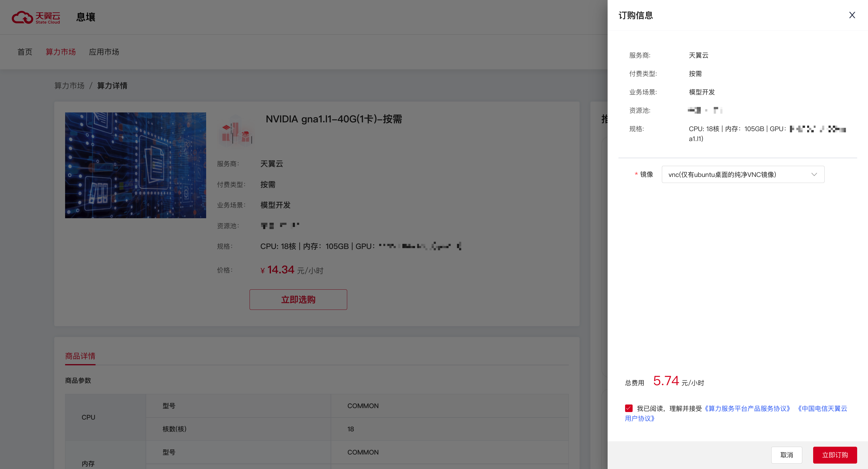Click the 商品参数 heading
The width and height of the screenshot is (868, 469).
coord(78,380)
